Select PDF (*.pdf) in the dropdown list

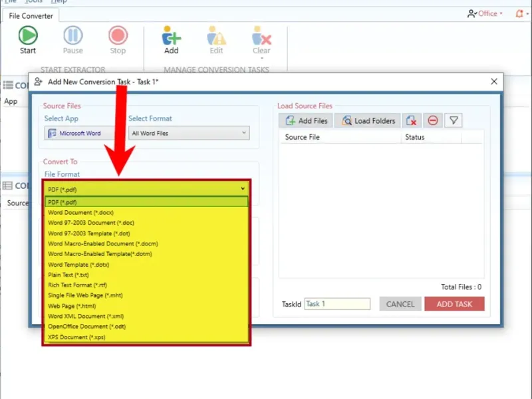146,202
